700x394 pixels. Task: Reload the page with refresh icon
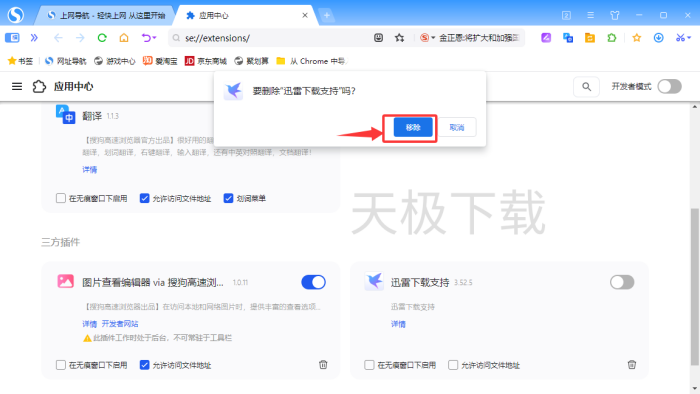pyautogui.click(x=102, y=38)
